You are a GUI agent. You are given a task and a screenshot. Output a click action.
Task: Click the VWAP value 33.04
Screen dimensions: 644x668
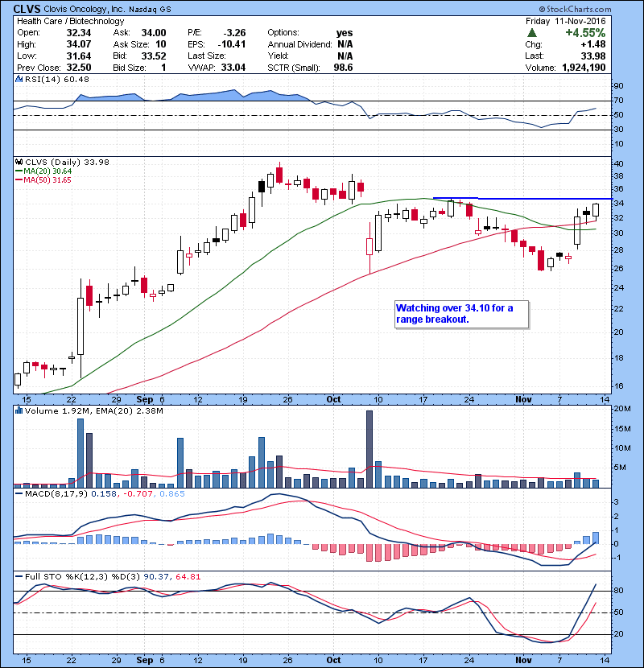coord(233,68)
